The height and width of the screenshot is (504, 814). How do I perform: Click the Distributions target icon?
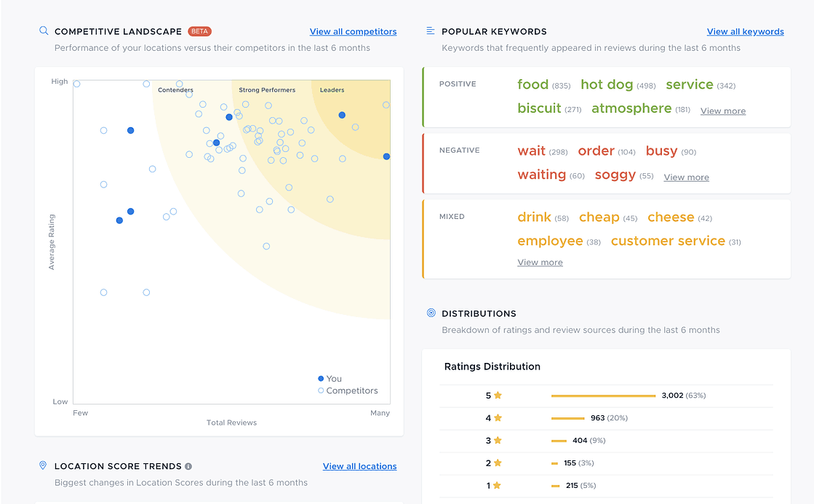point(431,313)
